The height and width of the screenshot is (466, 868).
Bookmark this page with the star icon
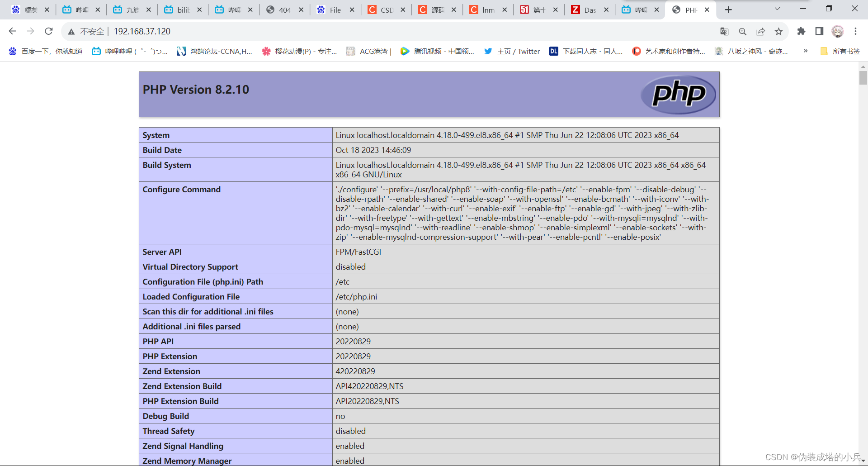778,31
